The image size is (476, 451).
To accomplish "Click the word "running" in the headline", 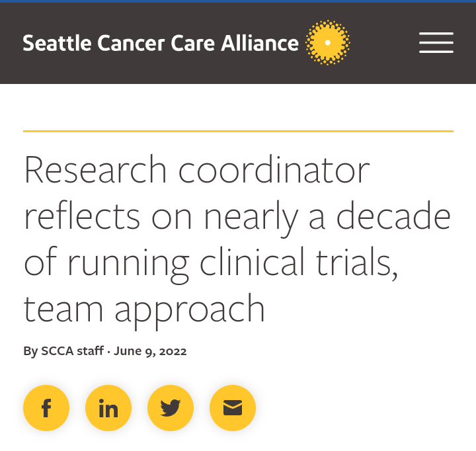I will click(127, 263).
